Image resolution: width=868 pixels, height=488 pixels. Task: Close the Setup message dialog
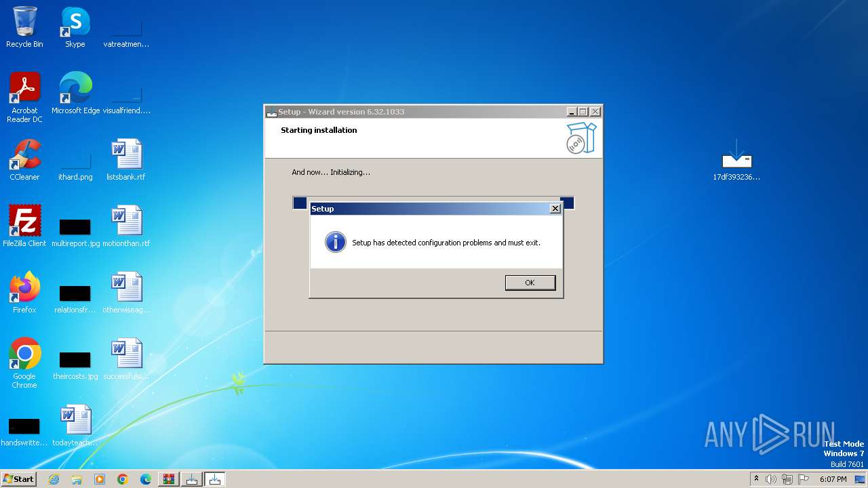[x=555, y=209]
